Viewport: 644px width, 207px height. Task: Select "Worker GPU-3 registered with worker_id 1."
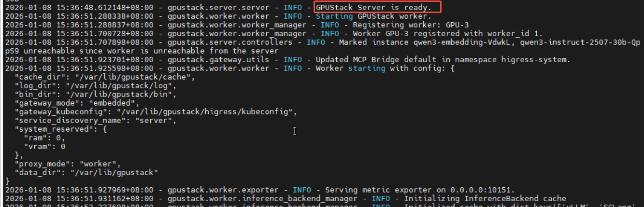tap(448, 33)
